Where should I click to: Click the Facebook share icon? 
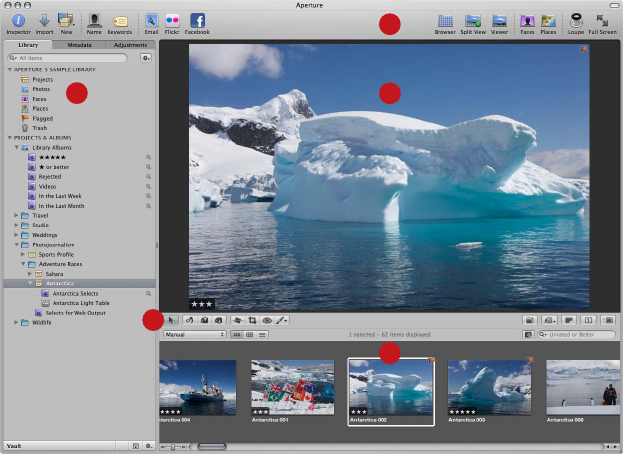pyautogui.click(x=198, y=20)
